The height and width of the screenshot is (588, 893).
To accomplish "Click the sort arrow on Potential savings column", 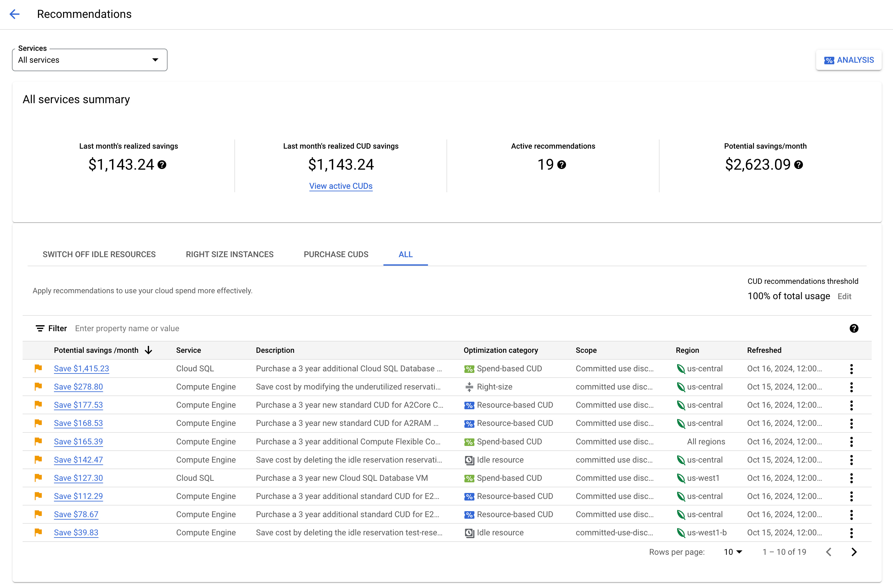I will click(149, 350).
